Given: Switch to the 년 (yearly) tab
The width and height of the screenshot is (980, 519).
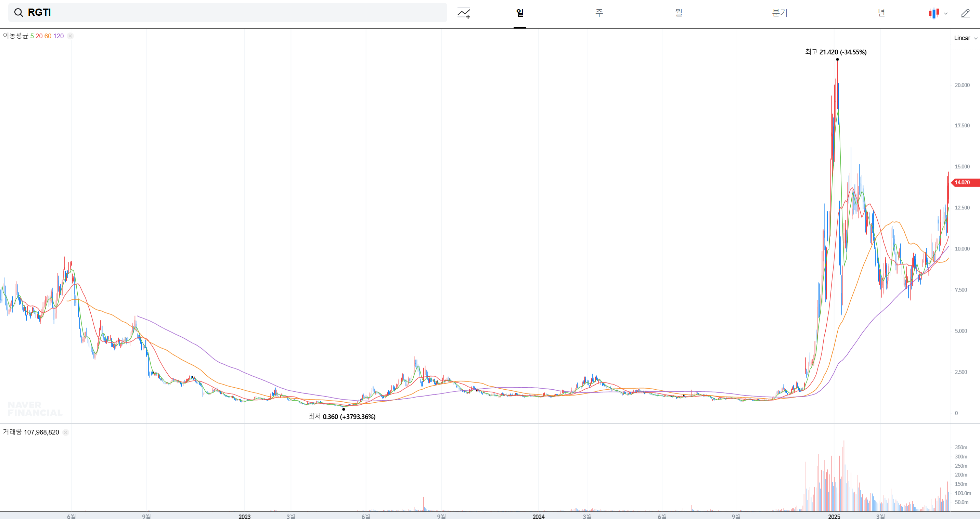Looking at the screenshot, I should tap(881, 13).
